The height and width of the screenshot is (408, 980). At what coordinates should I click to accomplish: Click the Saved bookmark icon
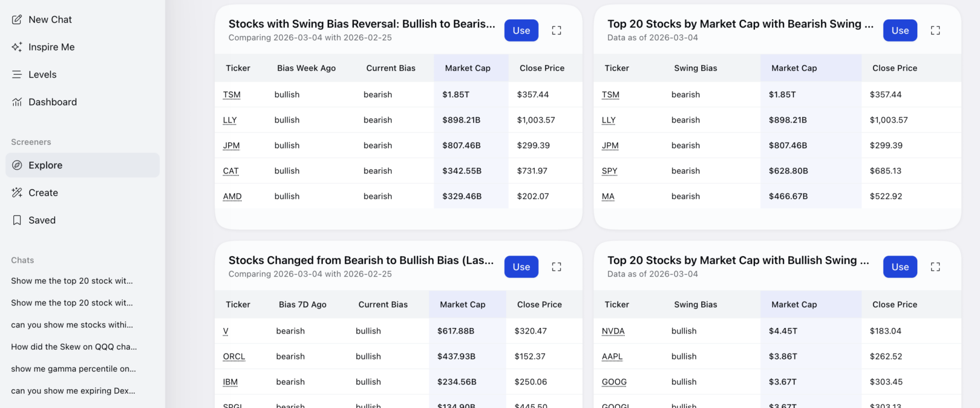17,220
